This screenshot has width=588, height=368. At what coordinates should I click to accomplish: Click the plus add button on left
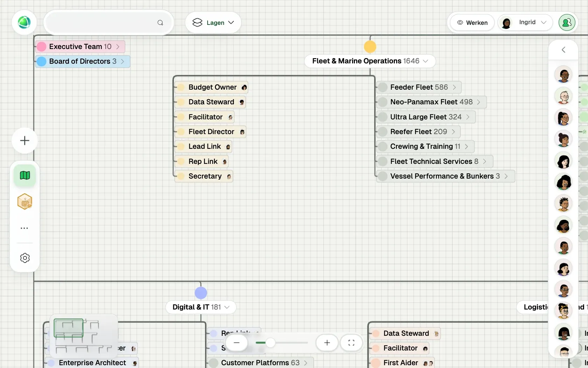[x=24, y=141]
